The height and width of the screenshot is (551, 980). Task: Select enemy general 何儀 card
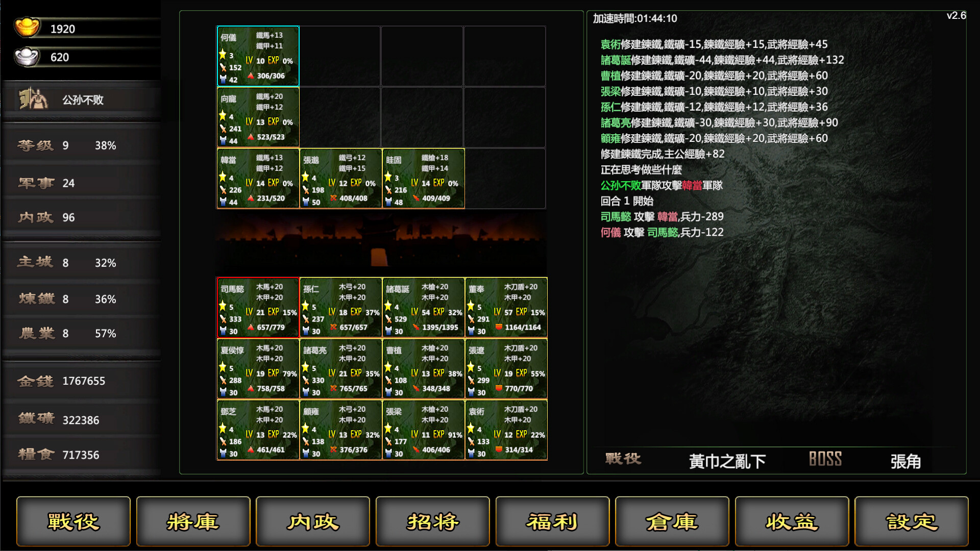click(258, 56)
